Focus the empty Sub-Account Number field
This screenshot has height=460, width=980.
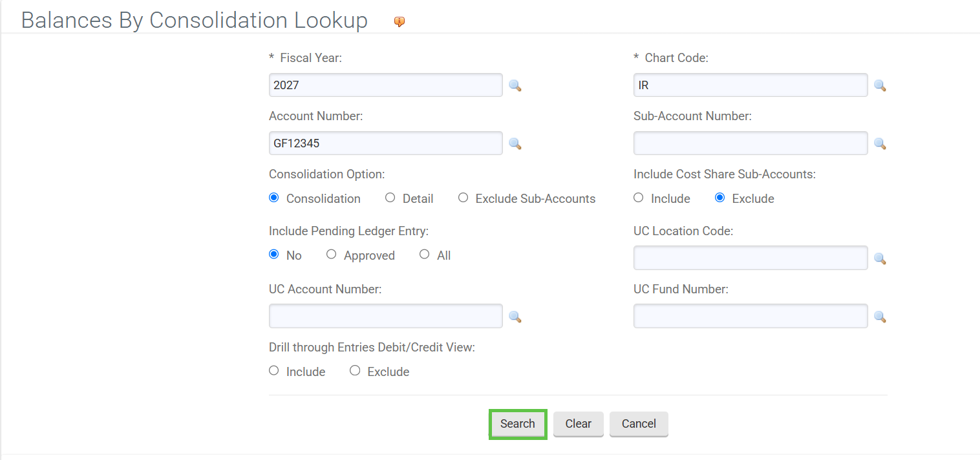[x=751, y=143]
